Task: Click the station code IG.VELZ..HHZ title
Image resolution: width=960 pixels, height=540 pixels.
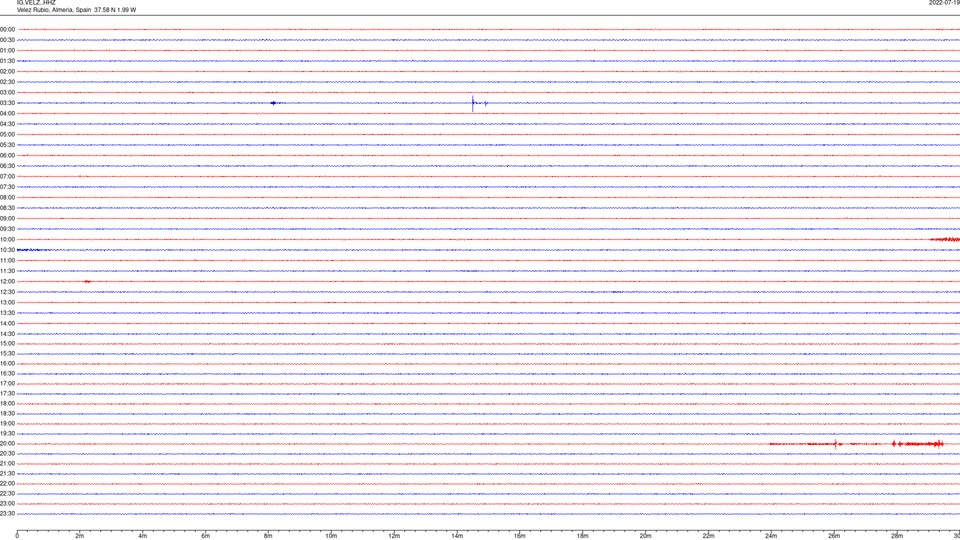Action: (36, 2)
